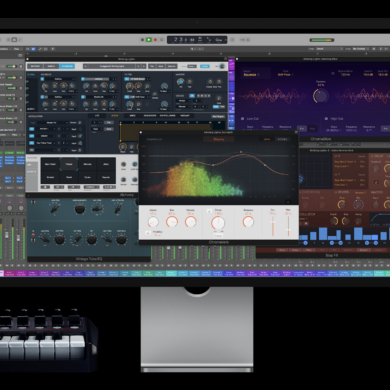Toggle the first modulation slot on button
Screen dimensions: 390x390
[32, 129]
